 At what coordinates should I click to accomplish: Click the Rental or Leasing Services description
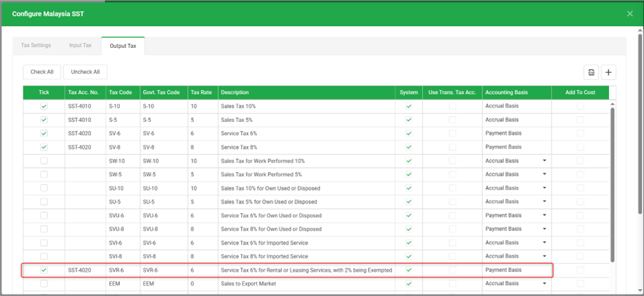tap(306, 270)
